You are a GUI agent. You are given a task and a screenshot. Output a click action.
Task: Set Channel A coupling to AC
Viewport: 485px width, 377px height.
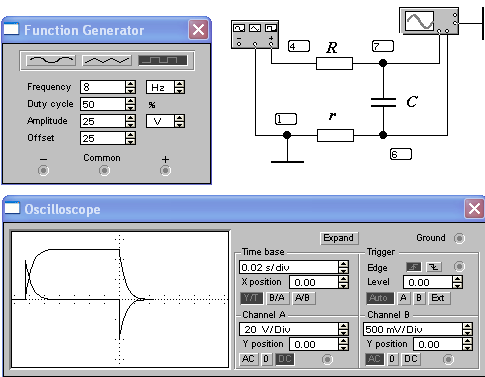click(249, 359)
